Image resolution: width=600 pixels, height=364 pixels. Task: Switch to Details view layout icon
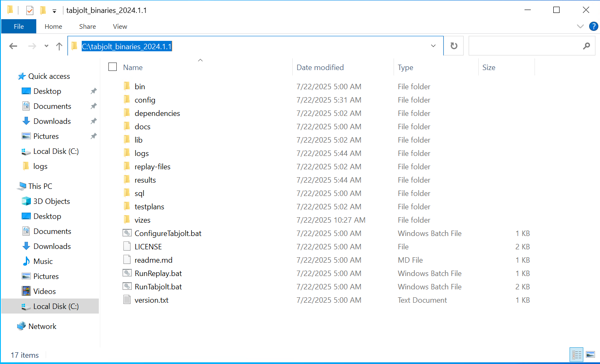click(x=577, y=355)
